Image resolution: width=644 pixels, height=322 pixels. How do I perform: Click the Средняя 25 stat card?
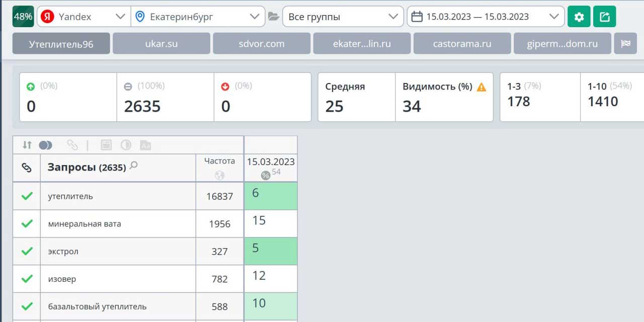[x=357, y=97]
